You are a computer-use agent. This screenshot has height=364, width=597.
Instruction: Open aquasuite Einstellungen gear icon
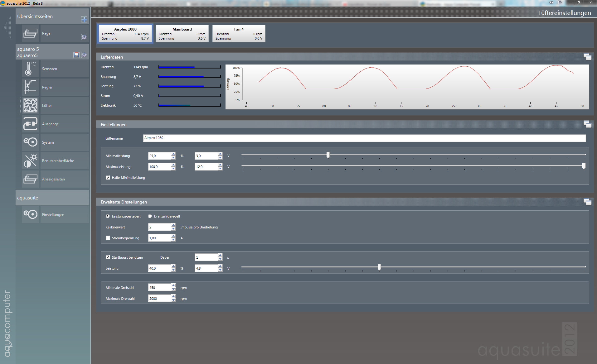point(30,214)
